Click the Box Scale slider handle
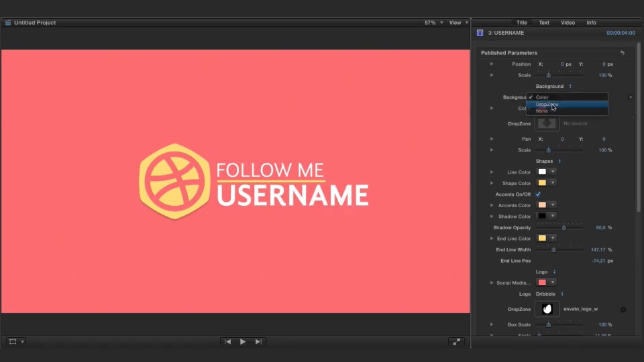644x362 pixels. [x=548, y=324]
